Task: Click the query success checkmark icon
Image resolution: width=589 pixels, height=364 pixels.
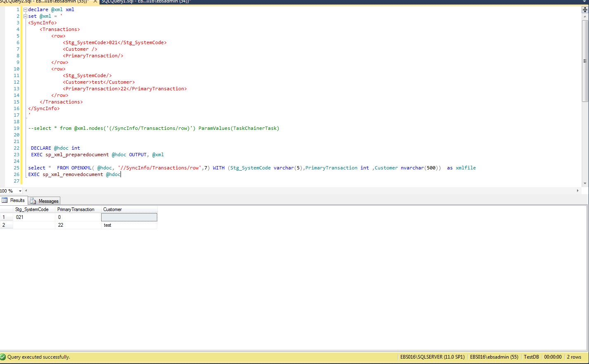Action: pyautogui.click(x=3, y=357)
